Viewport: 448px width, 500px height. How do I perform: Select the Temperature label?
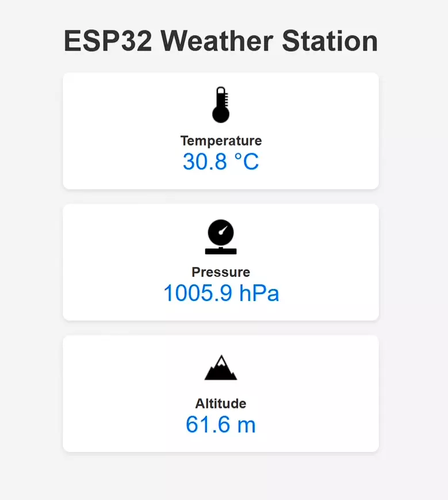click(x=221, y=141)
